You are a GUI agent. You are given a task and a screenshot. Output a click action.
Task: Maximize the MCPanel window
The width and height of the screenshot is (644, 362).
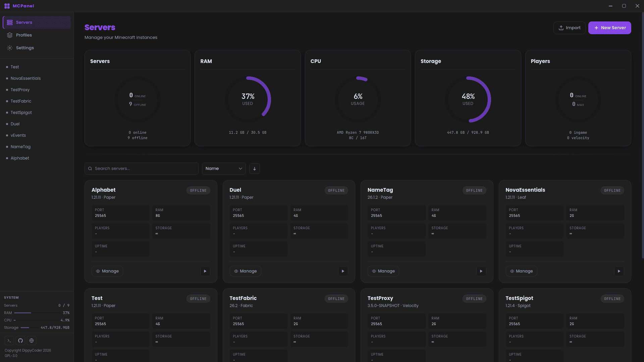624,6
